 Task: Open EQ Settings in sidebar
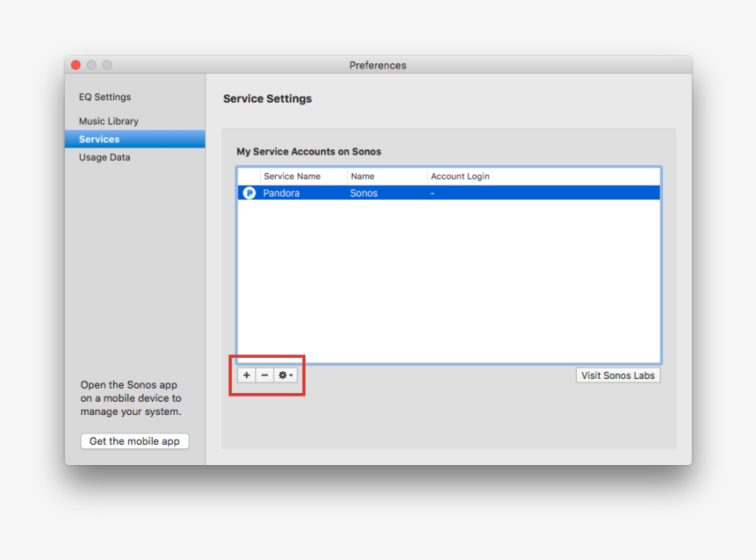(105, 97)
